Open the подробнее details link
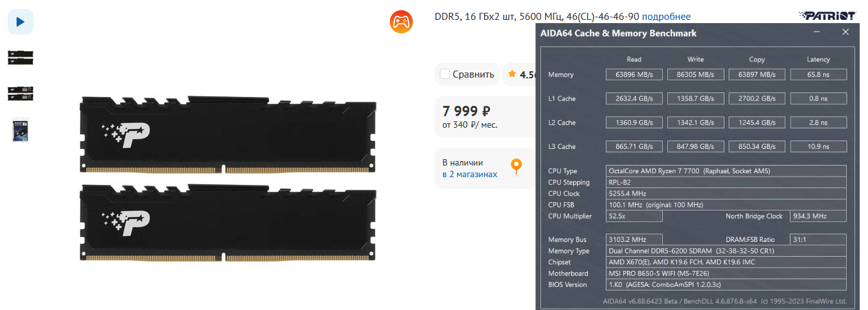Viewport: 868px width, 310px height. (x=666, y=17)
